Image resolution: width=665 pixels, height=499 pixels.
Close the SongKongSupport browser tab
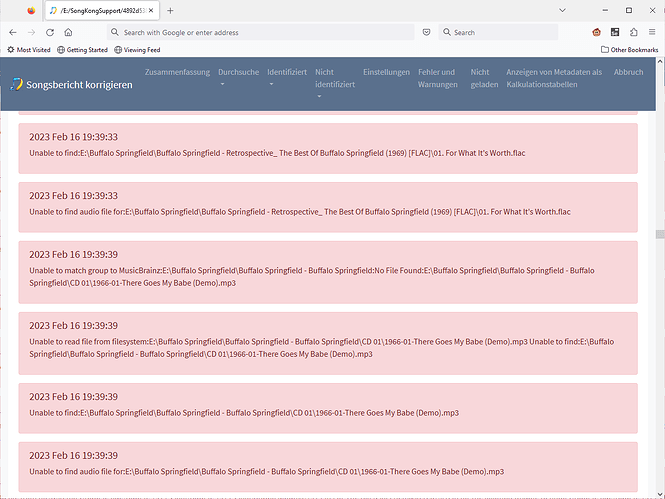pos(151,11)
